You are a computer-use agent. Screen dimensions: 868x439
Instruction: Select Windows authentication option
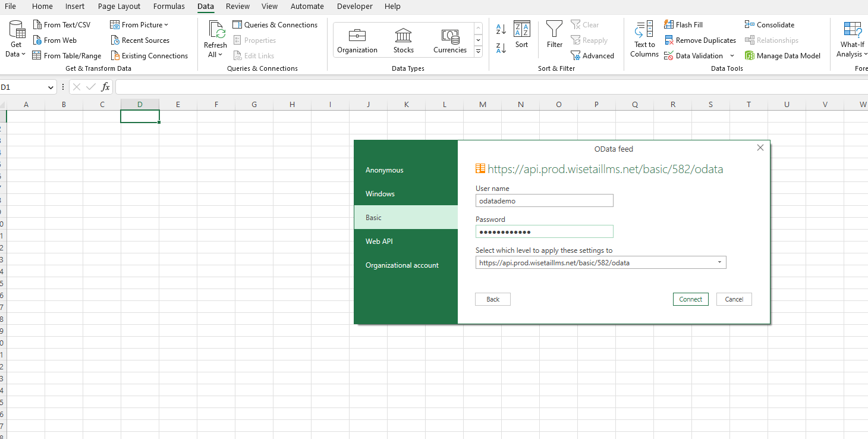click(x=405, y=194)
